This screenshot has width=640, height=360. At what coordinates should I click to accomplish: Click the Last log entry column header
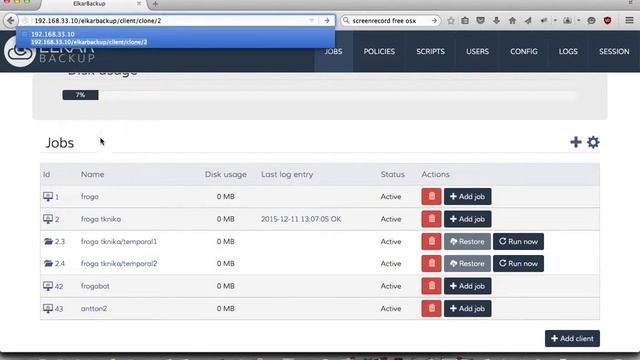tap(287, 174)
